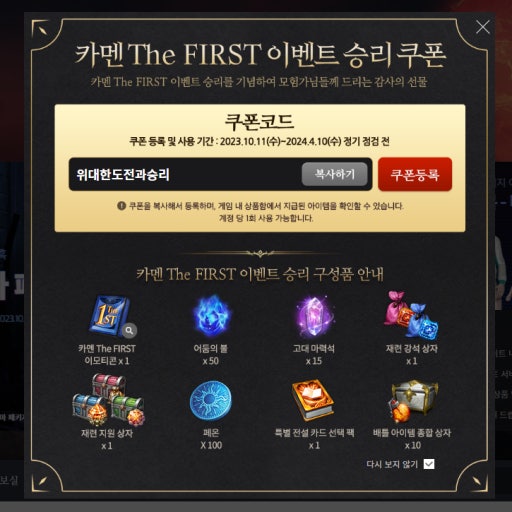Click the 복사하기 copy button

pyautogui.click(x=335, y=174)
